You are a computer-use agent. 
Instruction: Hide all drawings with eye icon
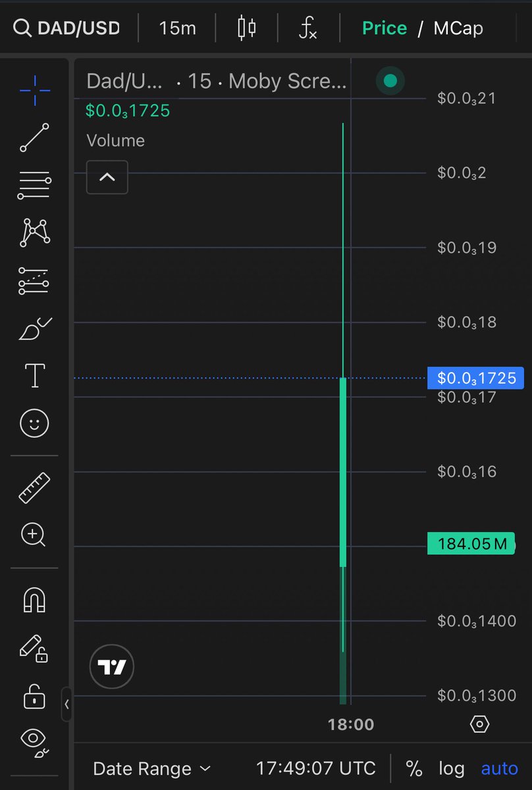point(34,741)
